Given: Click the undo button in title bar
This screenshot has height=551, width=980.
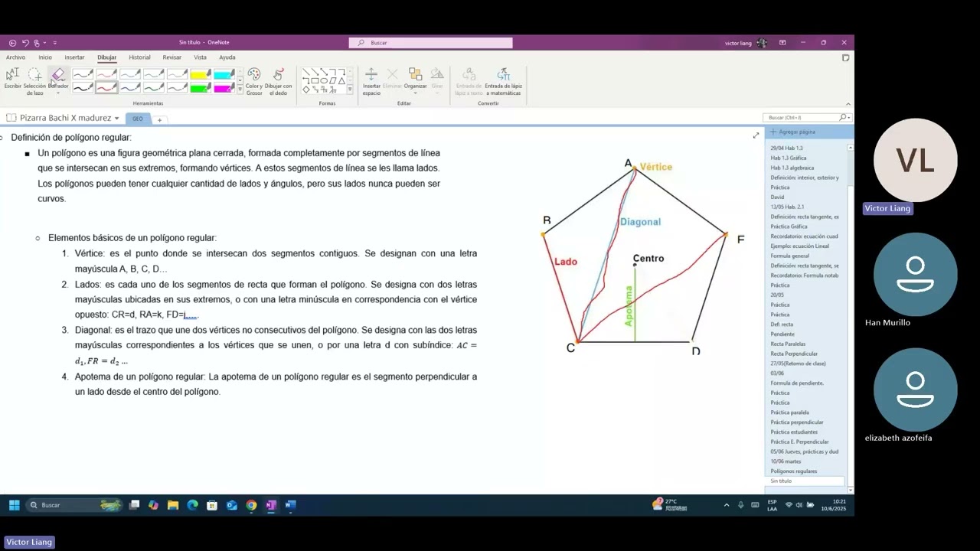Looking at the screenshot, I should click(x=25, y=43).
